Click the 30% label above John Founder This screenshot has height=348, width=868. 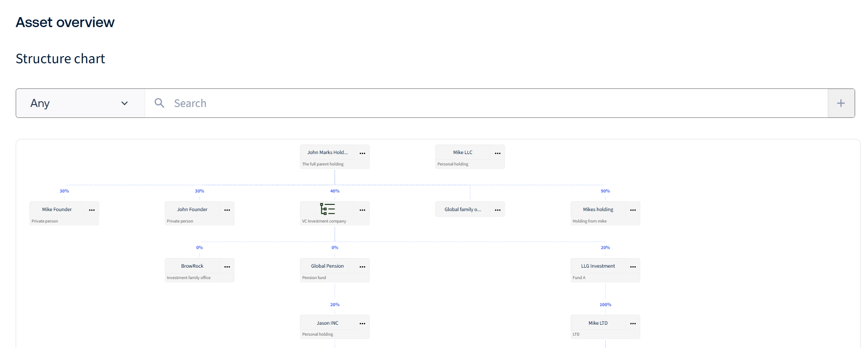[x=200, y=191]
